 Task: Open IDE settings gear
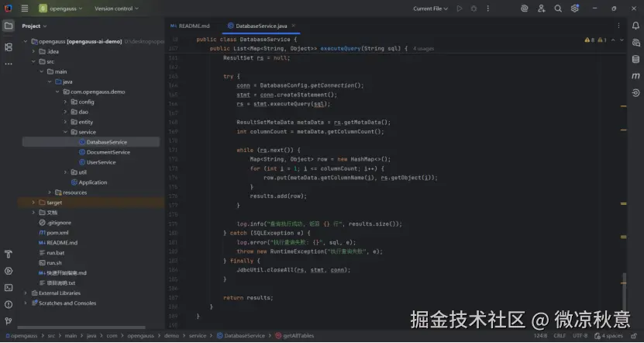[x=574, y=9]
